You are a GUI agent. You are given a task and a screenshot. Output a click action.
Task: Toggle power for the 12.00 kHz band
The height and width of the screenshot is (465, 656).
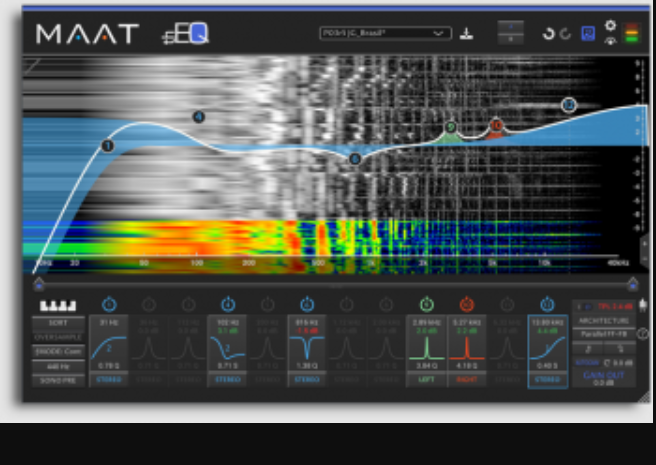[547, 304]
